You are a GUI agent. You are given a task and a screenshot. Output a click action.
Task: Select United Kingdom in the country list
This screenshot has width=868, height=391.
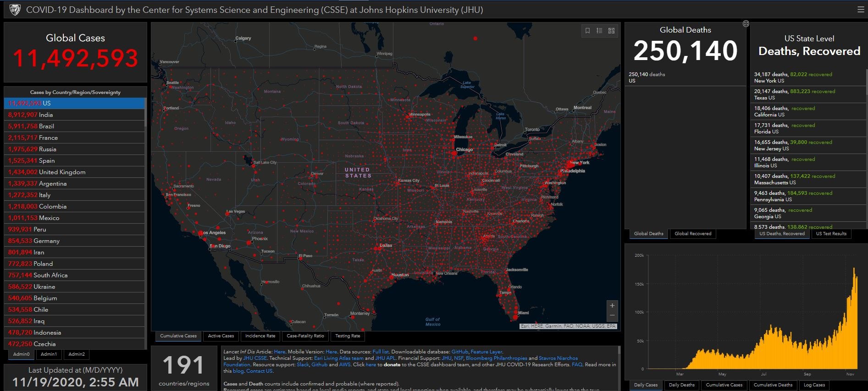pos(74,172)
